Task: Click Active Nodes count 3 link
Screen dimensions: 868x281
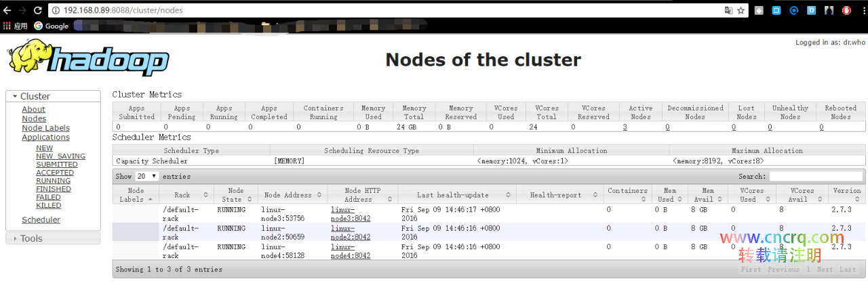Action: pyautogui.click(x=625, y=127)
